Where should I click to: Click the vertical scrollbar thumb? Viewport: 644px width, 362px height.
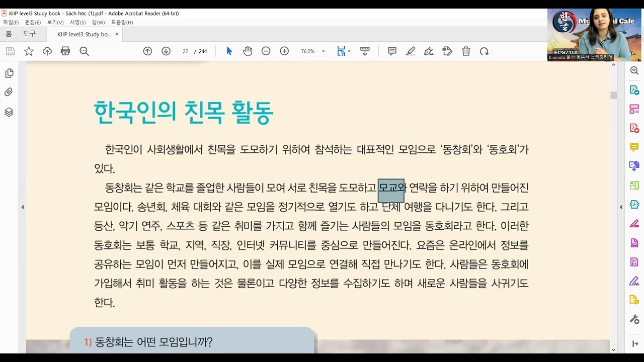tap(613, 96)
